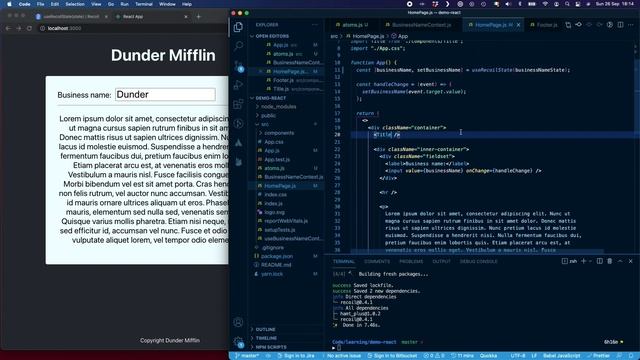640x360 pixels.
Task: Click Prettier in status bar
Action: [x=598, y=356]
